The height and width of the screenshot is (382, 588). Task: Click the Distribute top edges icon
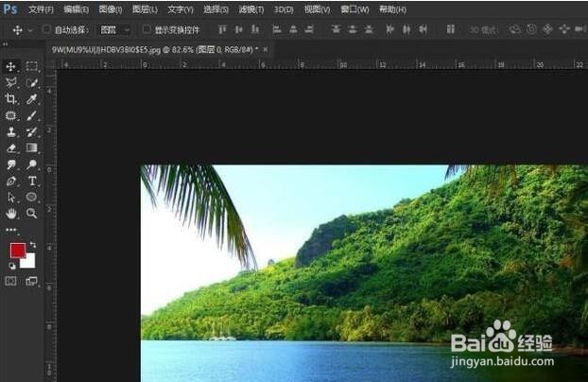[x=336, y=29]
